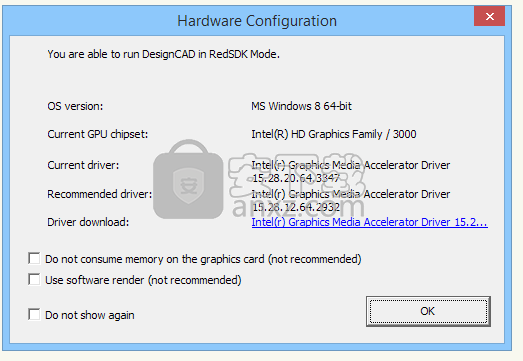
Task: Click the 'MS Windows 8 64-bit' value text
Action: (302, 106)
